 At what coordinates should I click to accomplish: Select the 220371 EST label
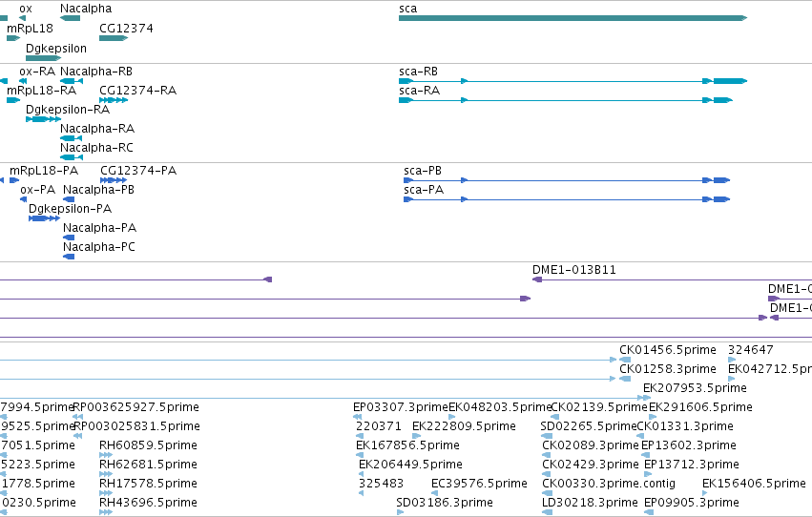tap(379, 426)
